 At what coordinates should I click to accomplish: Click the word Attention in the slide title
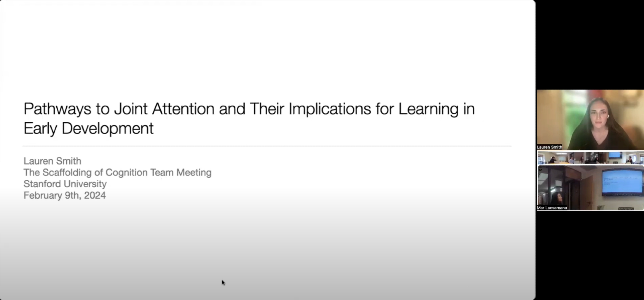(x=183, y=109)
